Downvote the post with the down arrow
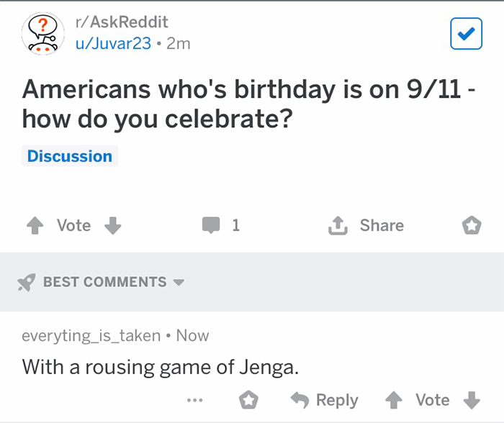504x423 pixels. point(112,226)
